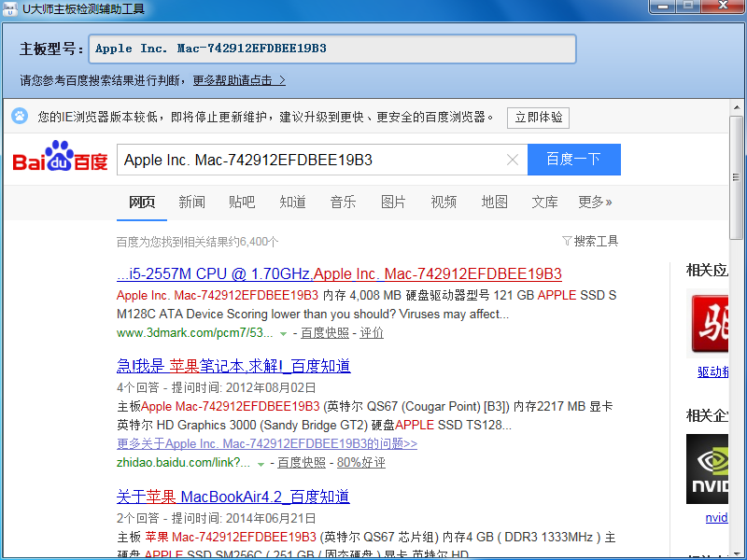The width and height of the screenshot is (747, 560).
Task: Expand the zhidao.baidu.com result dropdown arrow
Action: click(261, 463)
